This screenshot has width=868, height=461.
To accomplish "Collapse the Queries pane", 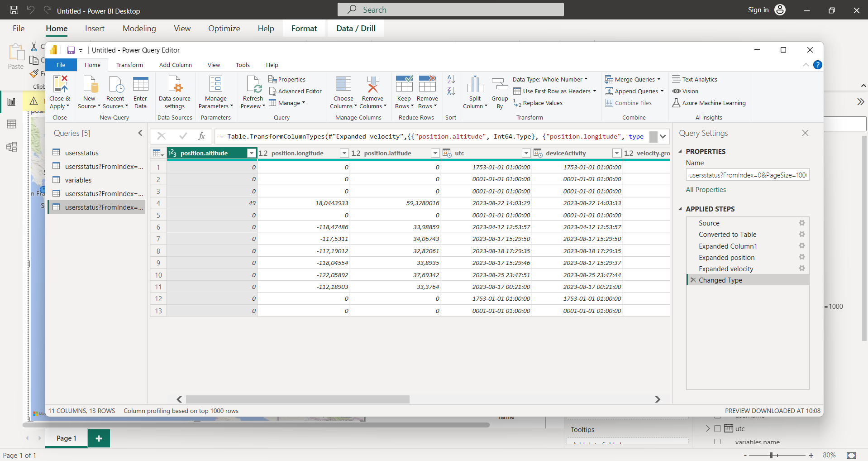I will click(140, 133).
